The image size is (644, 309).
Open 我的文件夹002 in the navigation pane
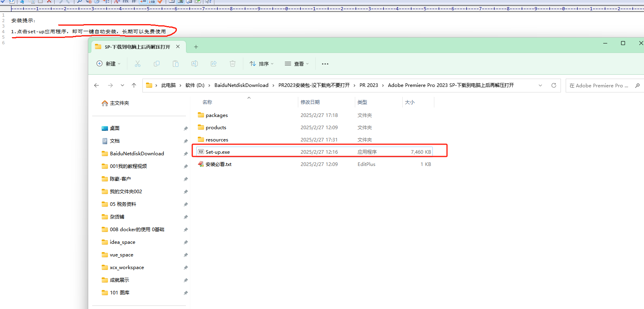pyautogui.click(x=126, y=192)
